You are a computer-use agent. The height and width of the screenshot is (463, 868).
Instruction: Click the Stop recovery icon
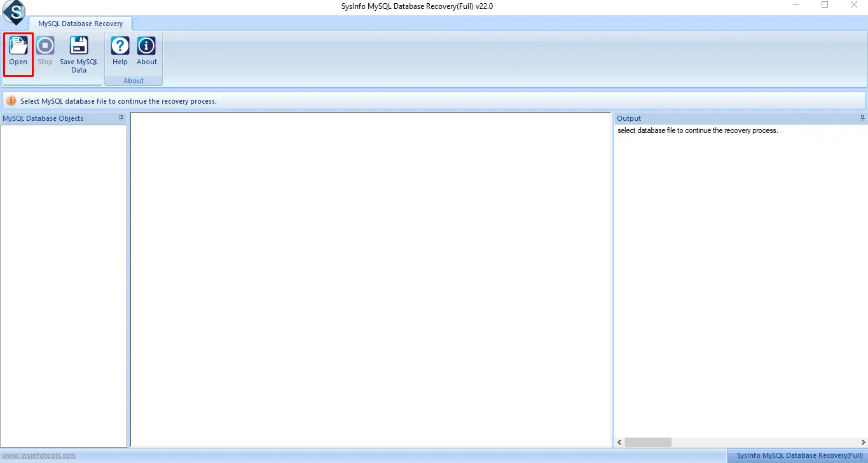point(45,46)
